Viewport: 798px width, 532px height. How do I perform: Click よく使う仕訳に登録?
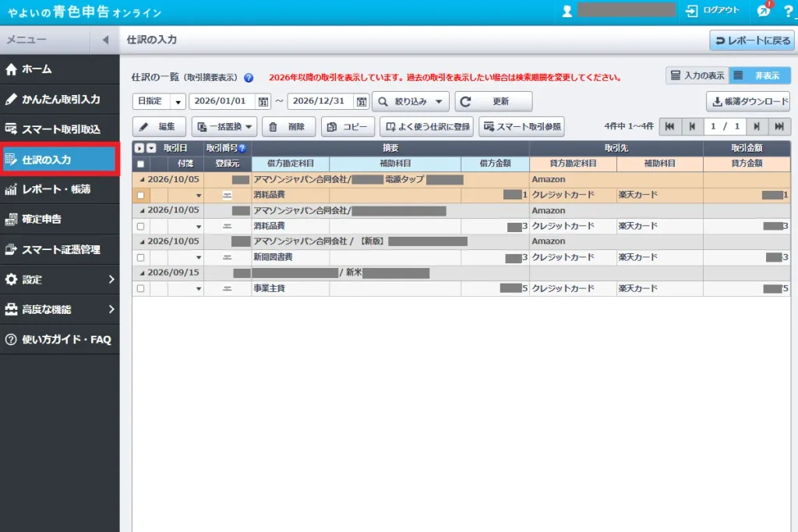click(426, 127)
